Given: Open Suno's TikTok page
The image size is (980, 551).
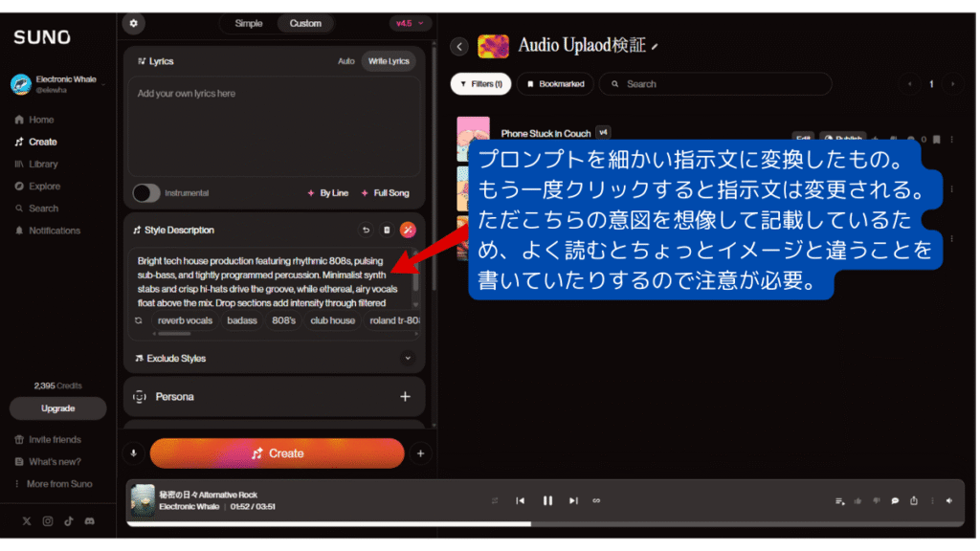Looking at the screenshot, I should coord(69,521).
